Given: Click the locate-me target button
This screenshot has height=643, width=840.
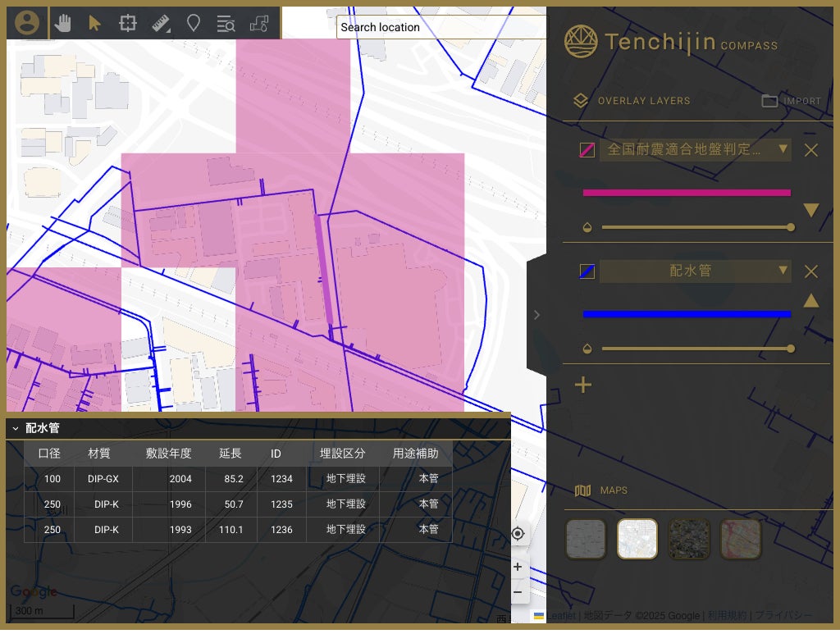Looking at the screenshot, I should 518,534.
